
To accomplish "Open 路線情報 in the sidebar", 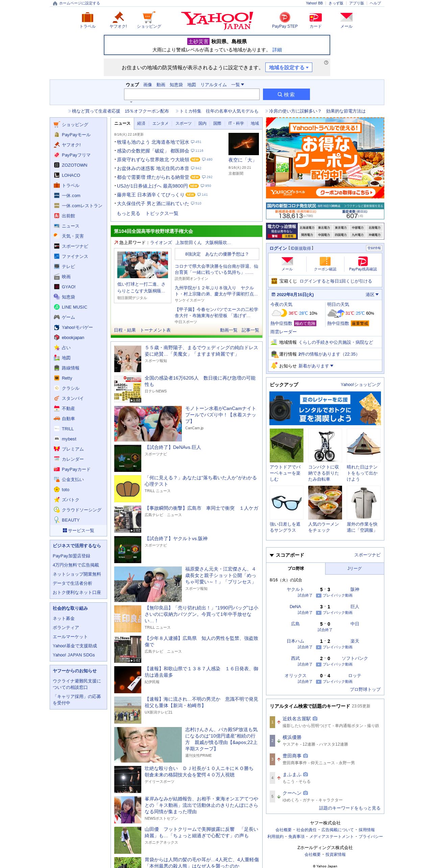I will [x=70, y=368].
